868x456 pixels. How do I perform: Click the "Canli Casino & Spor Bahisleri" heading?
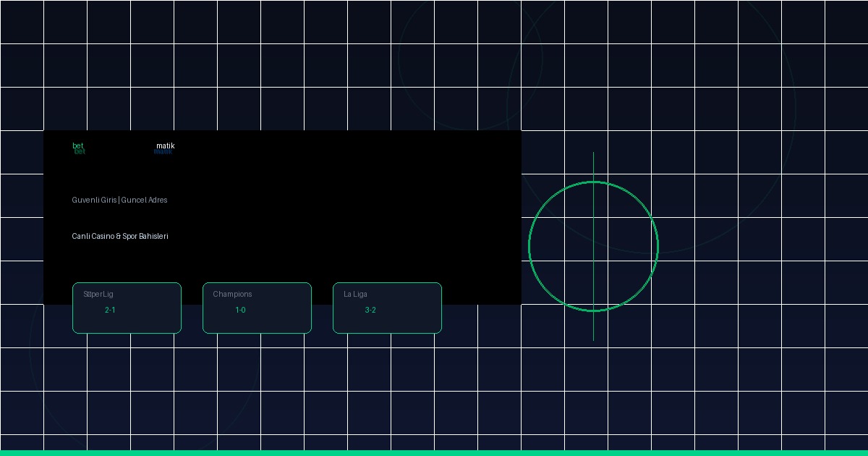coord(120,236)
